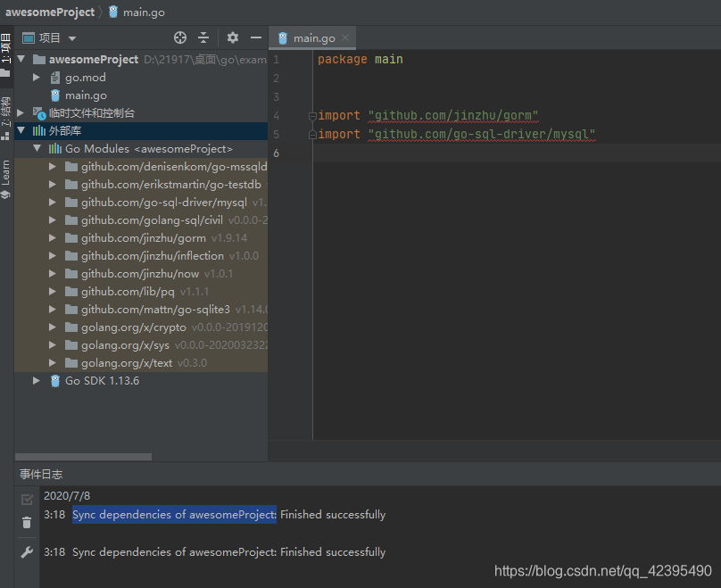Open the project panel settings gear
Image resolution: width=721 pixels, height=588 pixels.
(x=231, y=37)
